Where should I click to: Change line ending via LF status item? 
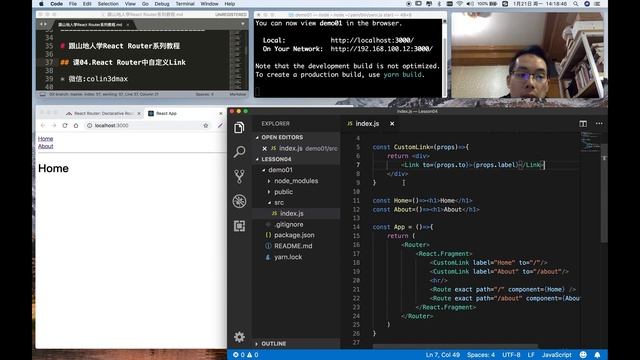[x=531, y=355]
